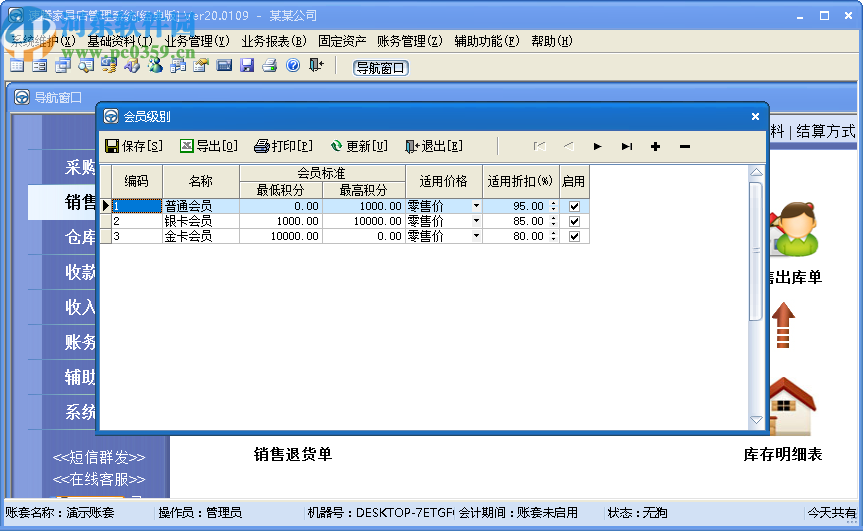Click the 名称 cell 金卡会员
863x531 pixels.
pyautogui.click(x=201, y=236)
